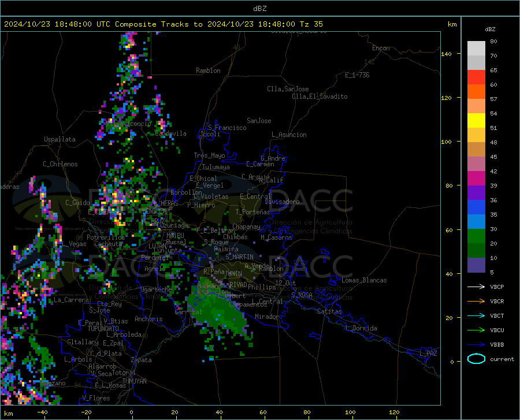Click the Ugarteche label
This screenshot has height=420, width=520.
point(156,289)
